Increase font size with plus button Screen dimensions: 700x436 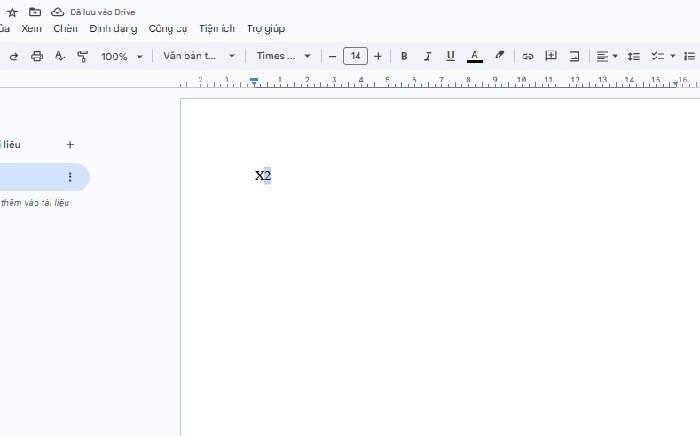click(x=378, y=56)
